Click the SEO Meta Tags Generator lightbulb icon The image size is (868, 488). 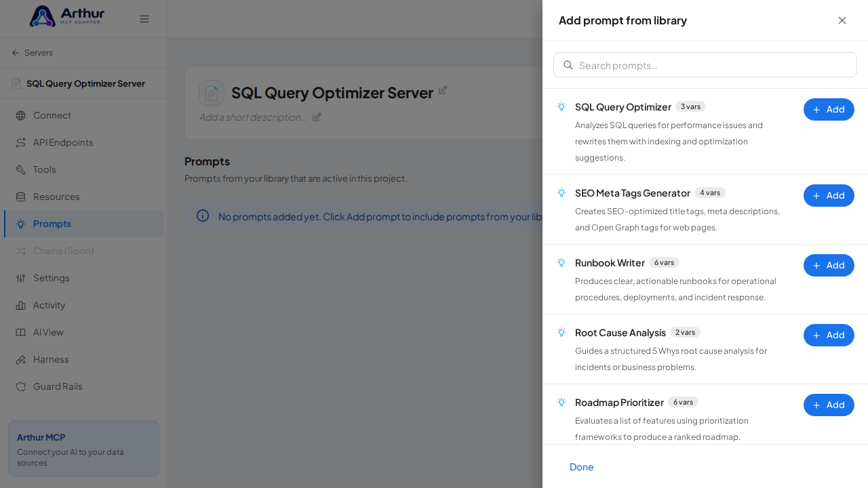pos(561,192)
